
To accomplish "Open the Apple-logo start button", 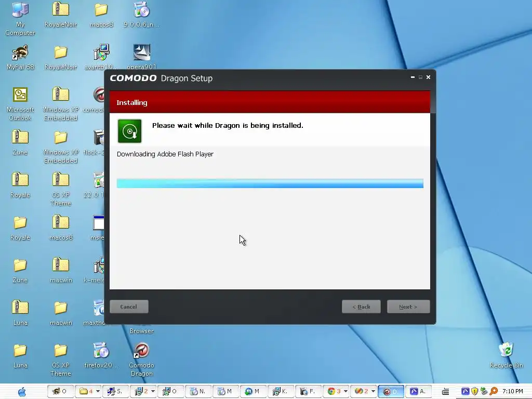I will pyautogui.click(x=22, y=392).
